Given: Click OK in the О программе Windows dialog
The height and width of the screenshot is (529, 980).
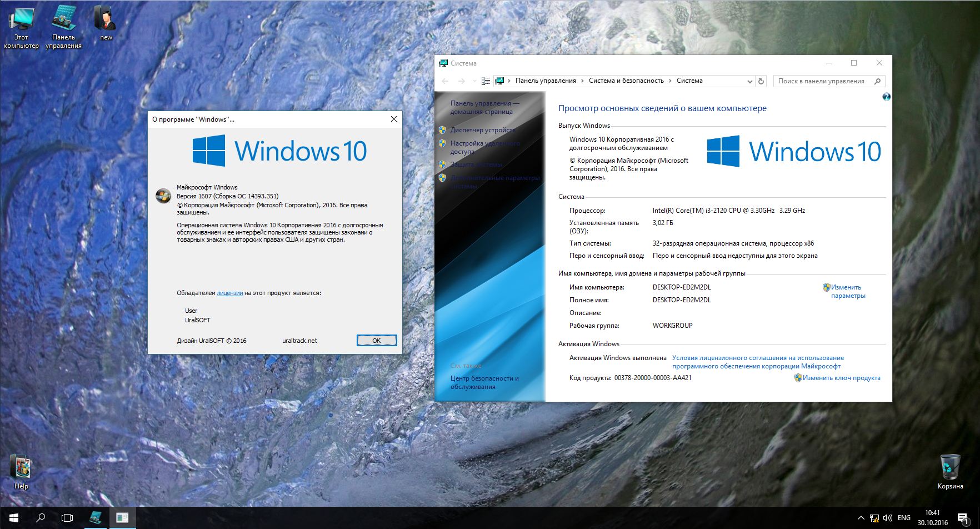Looking at the screenshot, I should pyautogui.click(x=377, y=341).
